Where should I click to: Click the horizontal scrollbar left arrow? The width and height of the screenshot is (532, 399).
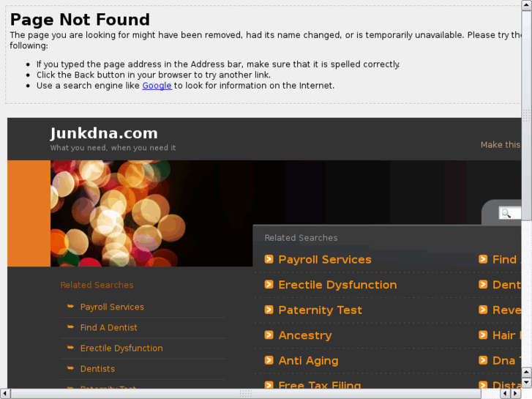(x=4, y=394)
